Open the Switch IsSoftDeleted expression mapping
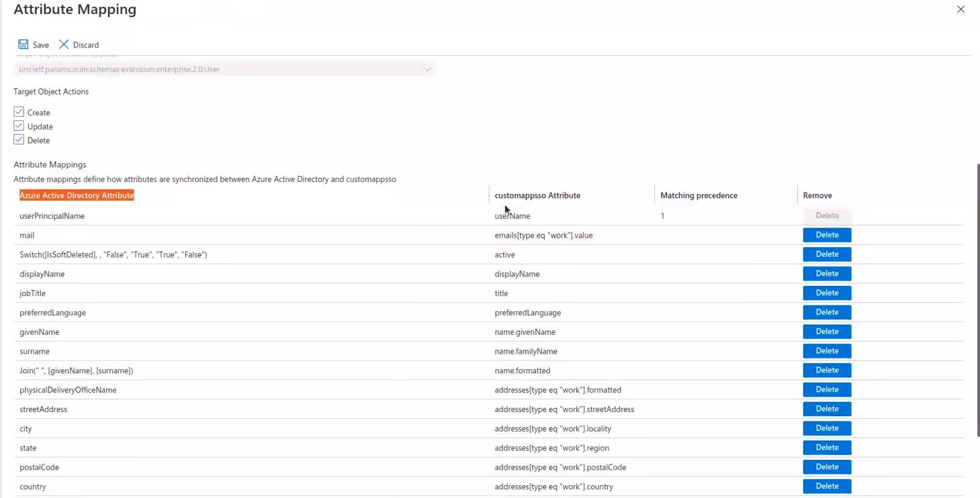The width and height of the screenshot is (980, 498). coord(113,255)
